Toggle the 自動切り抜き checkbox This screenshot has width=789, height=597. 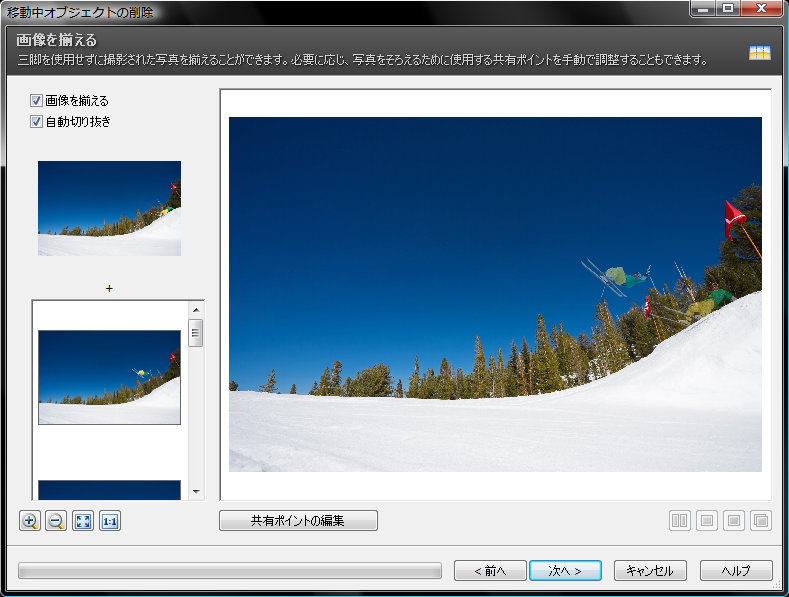[36, 122]
